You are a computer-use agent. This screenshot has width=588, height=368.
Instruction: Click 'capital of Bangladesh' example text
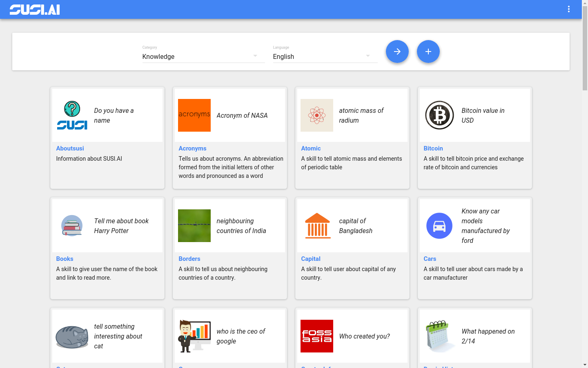pos(356,226)
